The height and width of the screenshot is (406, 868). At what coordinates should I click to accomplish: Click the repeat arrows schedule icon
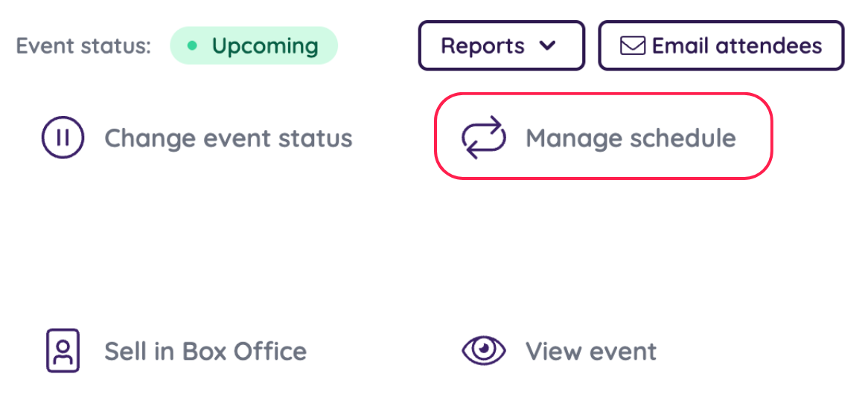(484, 138)
